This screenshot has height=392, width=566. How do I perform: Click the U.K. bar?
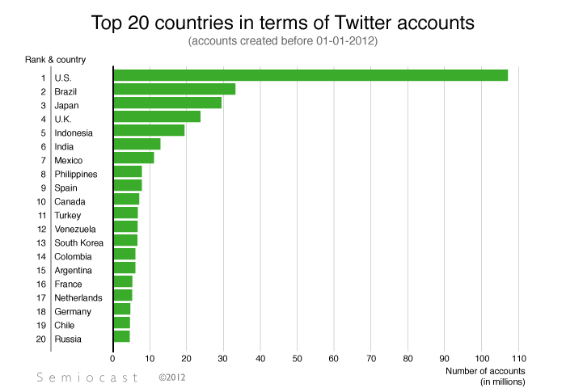157,116
